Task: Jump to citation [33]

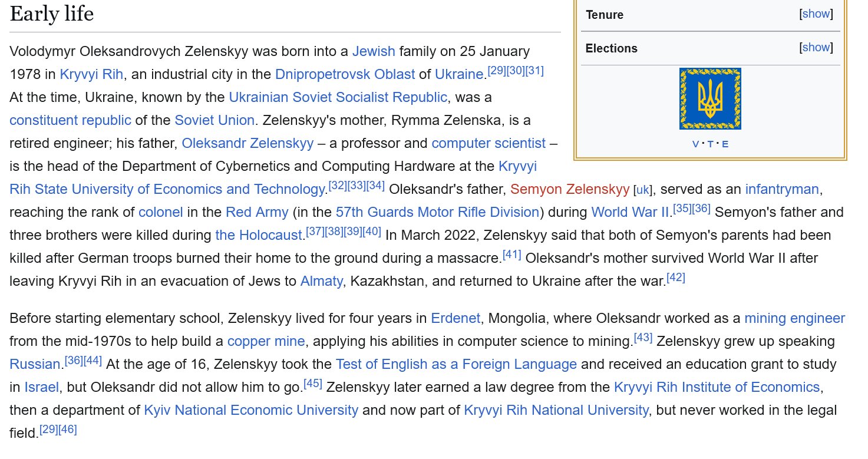Action: click(357, 185)
